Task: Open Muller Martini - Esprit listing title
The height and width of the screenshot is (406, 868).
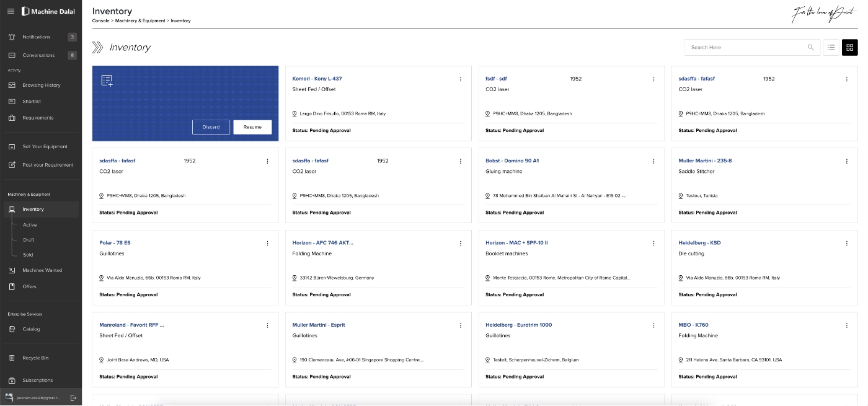Action: (x=319, y=325)
